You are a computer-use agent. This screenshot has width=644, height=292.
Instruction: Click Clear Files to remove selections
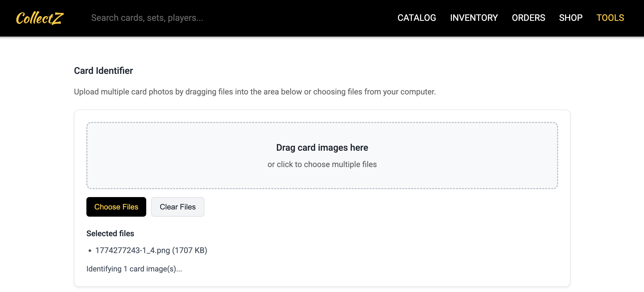click(178, 207)
